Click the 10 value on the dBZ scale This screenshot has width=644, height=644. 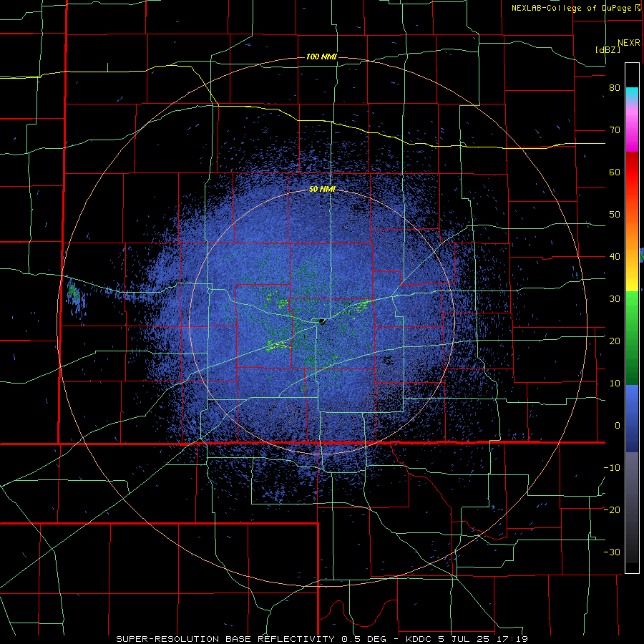tap(615, 384)
